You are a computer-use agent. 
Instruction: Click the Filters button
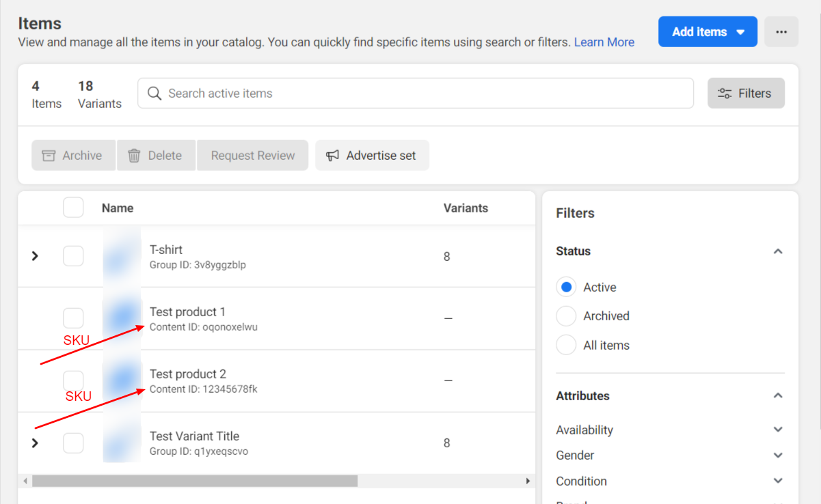pos(746,94)
